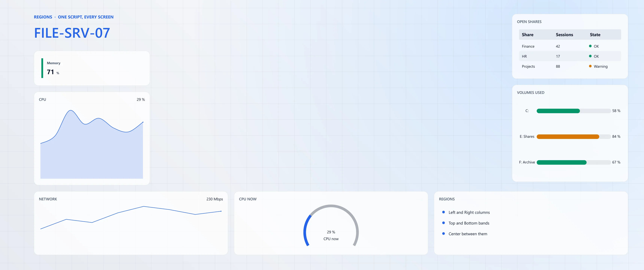This screenshot has height=270, width=644.
Task: Click the 58 % value for C: volume
Action: (616, 111)
